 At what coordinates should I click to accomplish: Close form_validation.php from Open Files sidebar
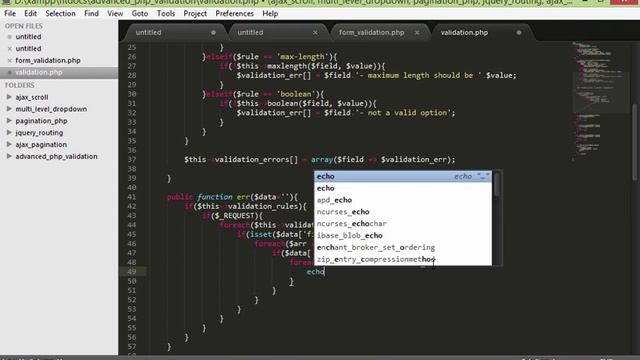(9, 60)
